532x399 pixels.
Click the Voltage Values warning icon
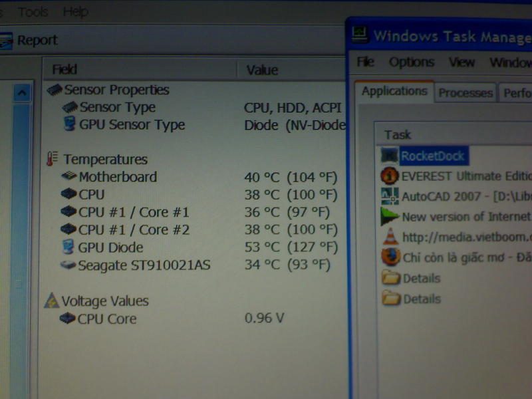tap(51, 301)
